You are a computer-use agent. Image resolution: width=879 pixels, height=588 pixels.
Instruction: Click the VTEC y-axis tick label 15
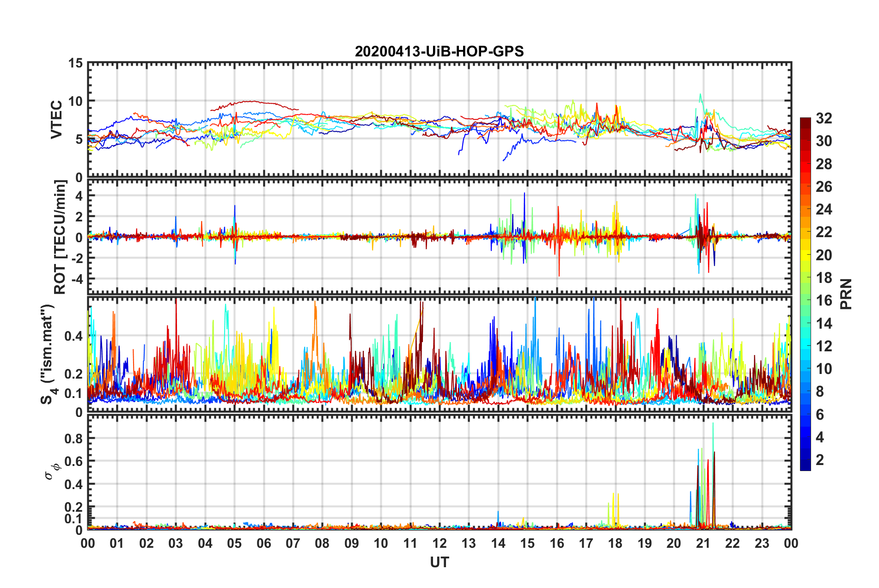point(75,63)
